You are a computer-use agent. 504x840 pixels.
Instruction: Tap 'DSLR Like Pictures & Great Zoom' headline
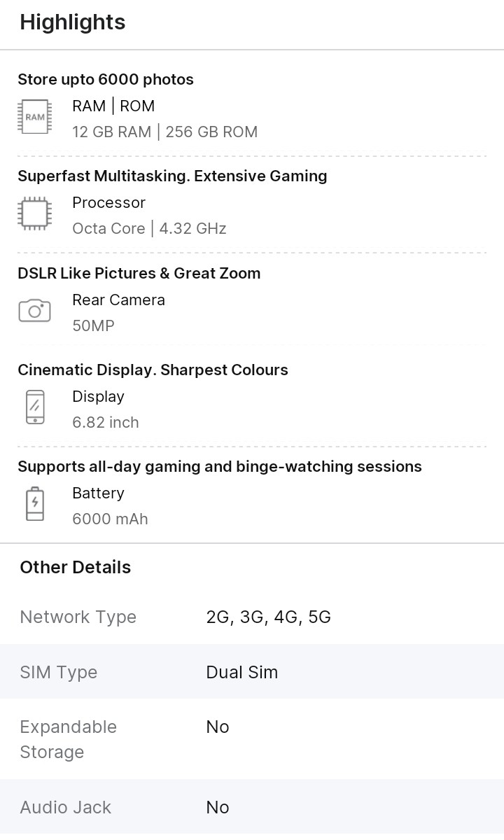point(139,273)
